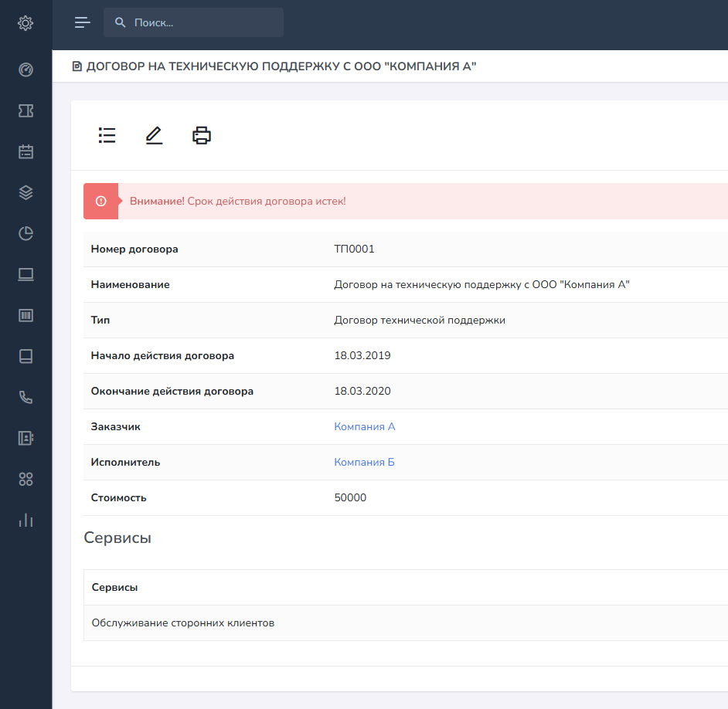Screen dimensions: 728x709
Task: Open the contacts address book icon
Action: click(x=26, y=438)
